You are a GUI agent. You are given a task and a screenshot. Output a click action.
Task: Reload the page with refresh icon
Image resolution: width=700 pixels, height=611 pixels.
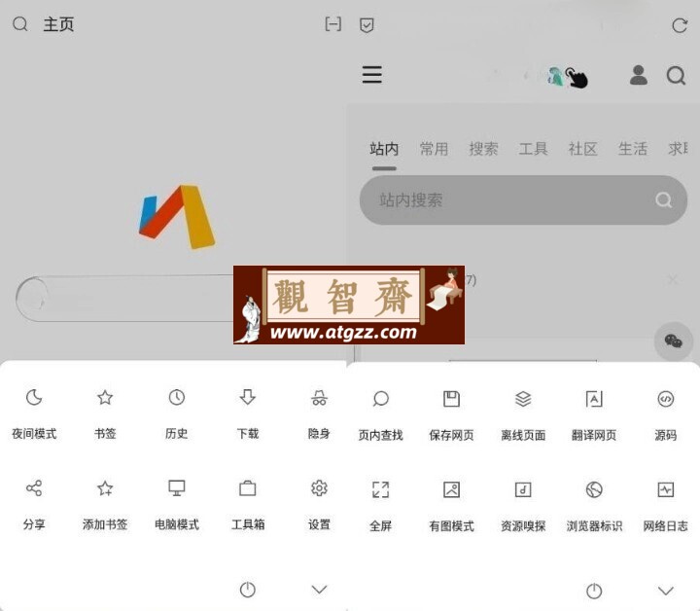click(680, 25)
